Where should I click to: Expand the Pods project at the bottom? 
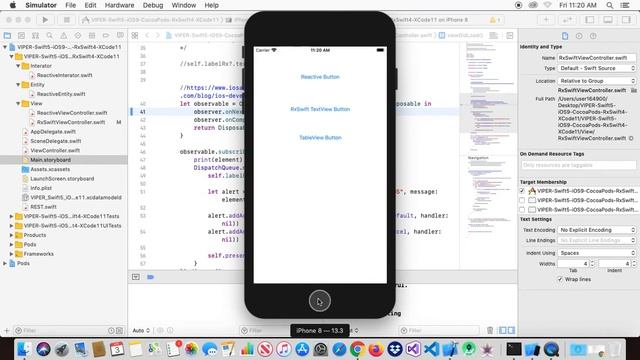click(5, 263)
